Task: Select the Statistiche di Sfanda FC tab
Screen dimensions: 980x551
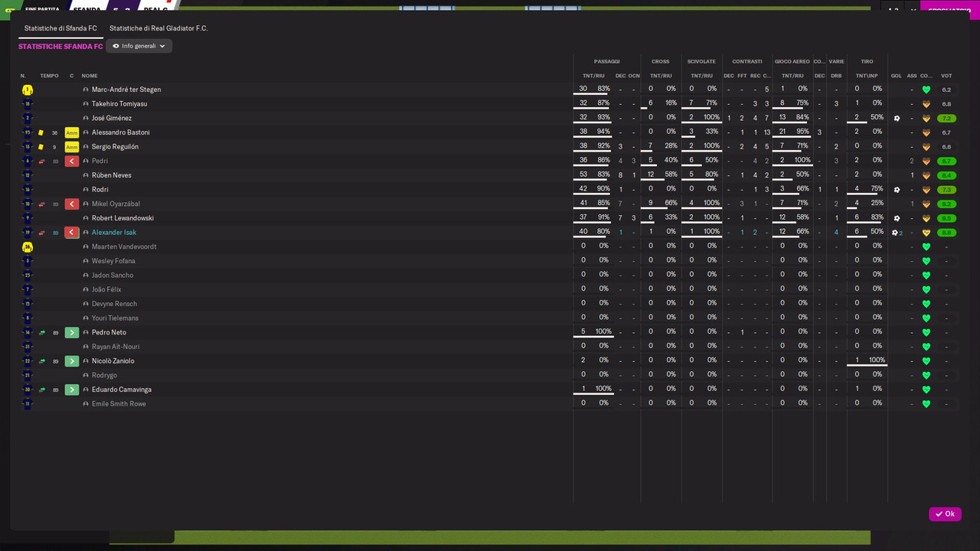Action: coord(60,28)
